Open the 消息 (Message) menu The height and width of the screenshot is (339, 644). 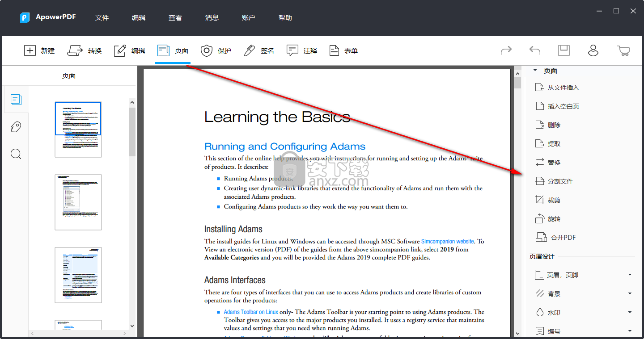click(x=212, y=18)
